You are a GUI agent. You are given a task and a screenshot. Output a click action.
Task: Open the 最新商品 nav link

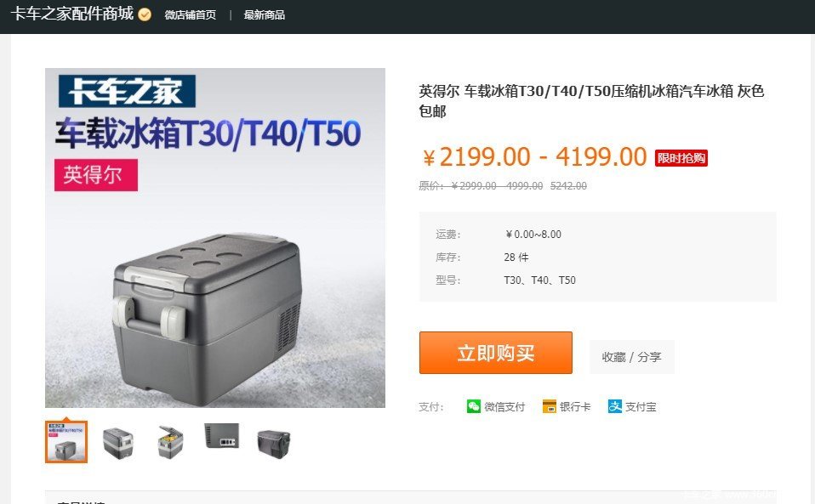tap(264, 15)
